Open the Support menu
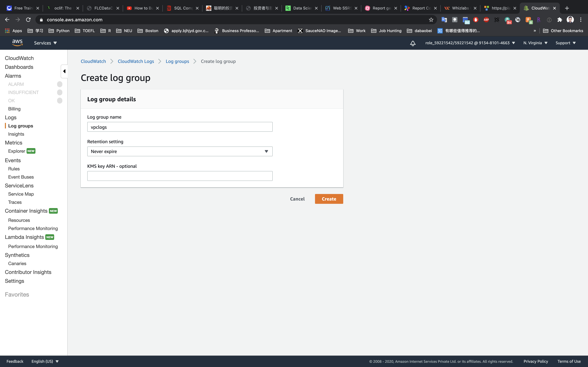 click(x=565, y=43)
